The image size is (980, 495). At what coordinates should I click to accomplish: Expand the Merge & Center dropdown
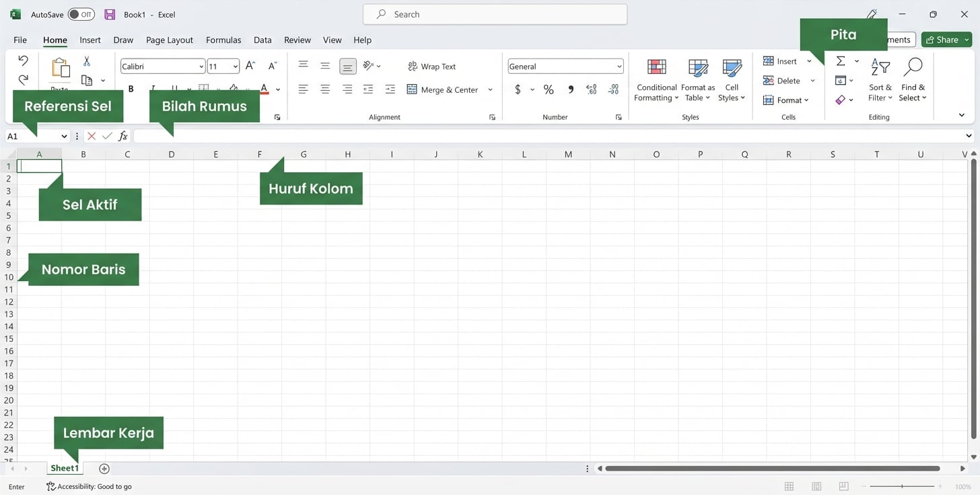tap(490, 89)
